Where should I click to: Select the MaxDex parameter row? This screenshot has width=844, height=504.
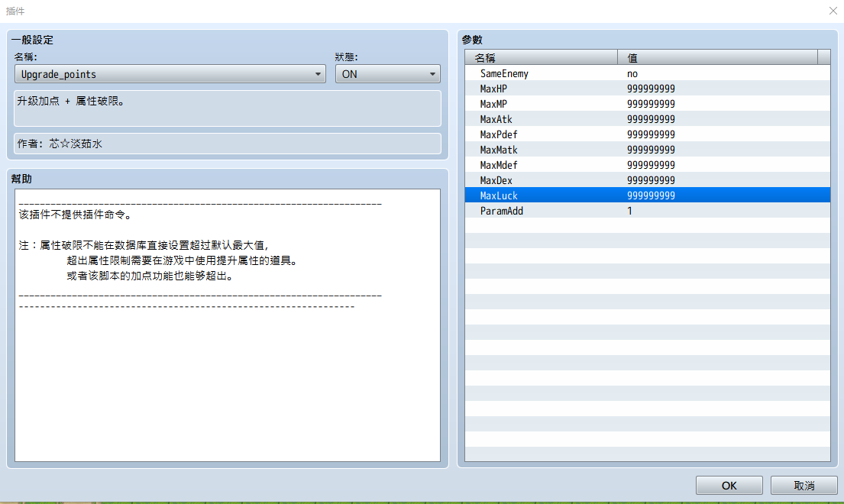[x=648, y=180]
